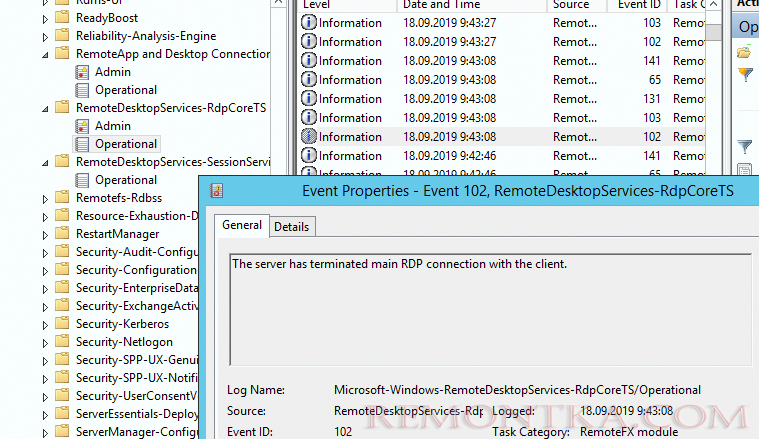Click the open saved log folder icon in Actions pane
The height and width of the screenshot is (439, 759).
click(x=744, y=51)
